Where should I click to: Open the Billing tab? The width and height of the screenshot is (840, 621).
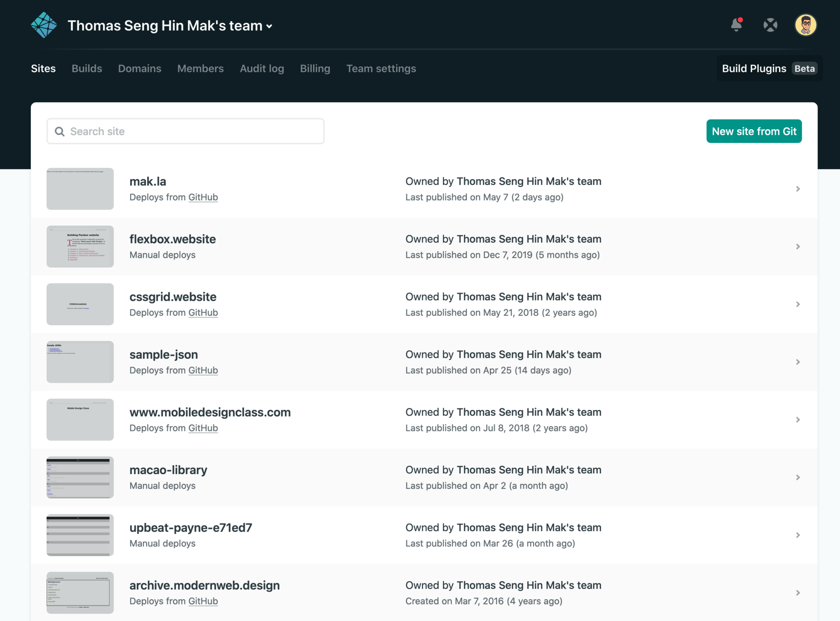click(315, 69)
